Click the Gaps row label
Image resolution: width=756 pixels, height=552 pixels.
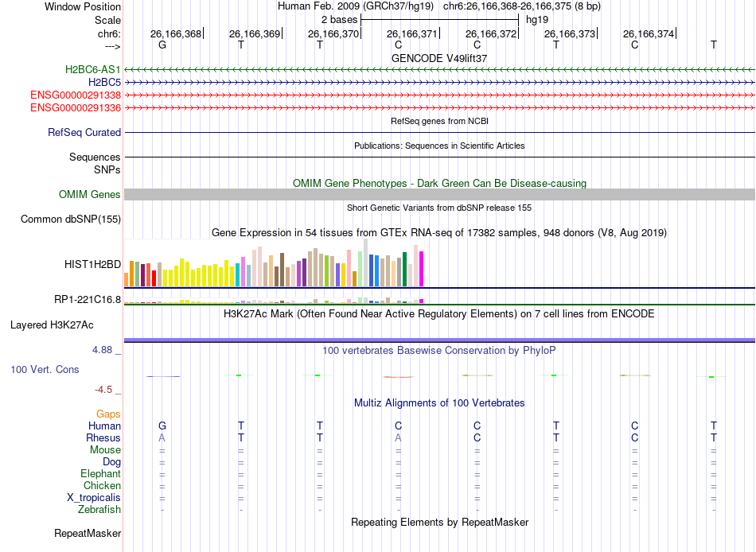click(108, 414)
